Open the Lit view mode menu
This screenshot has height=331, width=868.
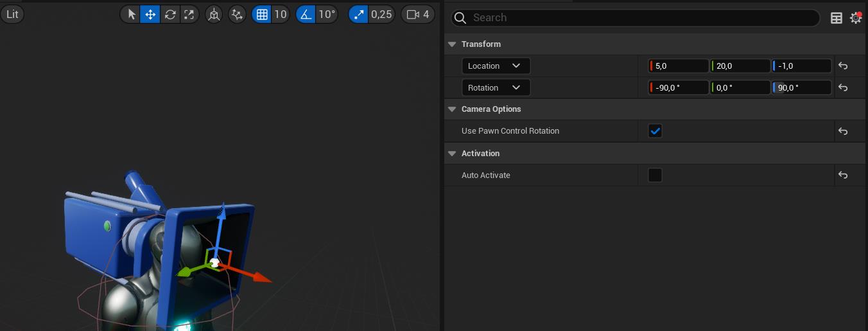coord(12,14)
